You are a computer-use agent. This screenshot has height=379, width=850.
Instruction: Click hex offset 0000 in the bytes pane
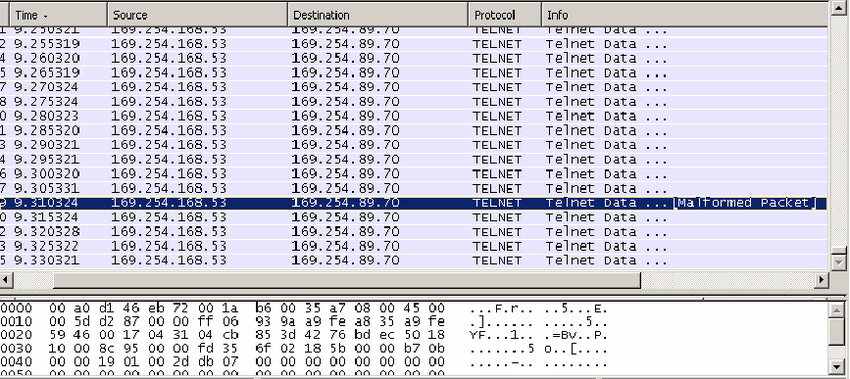tap(16, 309)
